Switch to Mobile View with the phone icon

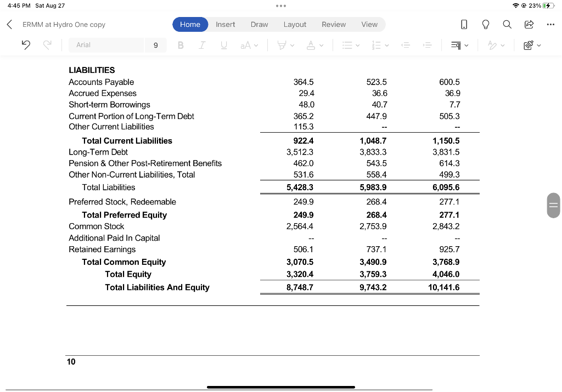463,24
